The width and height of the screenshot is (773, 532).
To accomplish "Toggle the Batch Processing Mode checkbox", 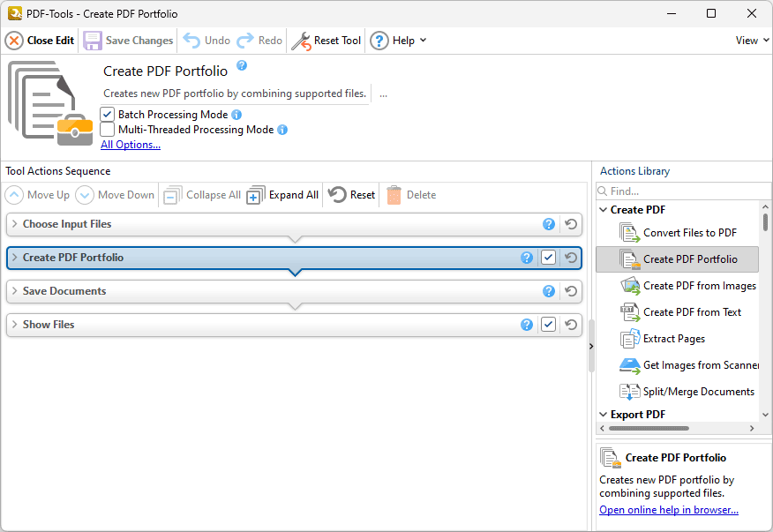I will 108,115.
